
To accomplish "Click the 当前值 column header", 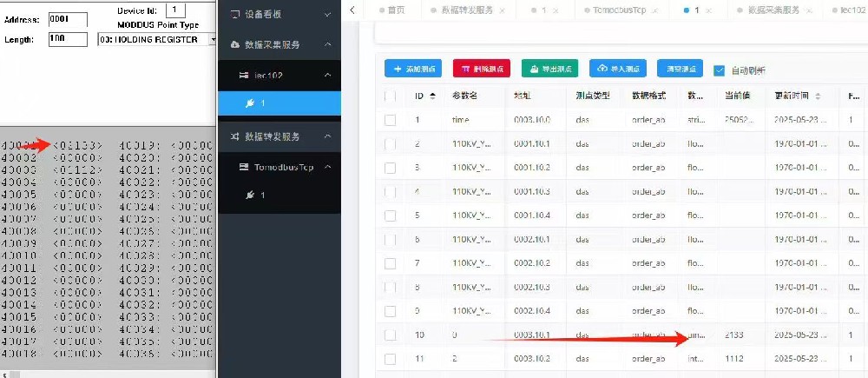I will tap(737, 96).
